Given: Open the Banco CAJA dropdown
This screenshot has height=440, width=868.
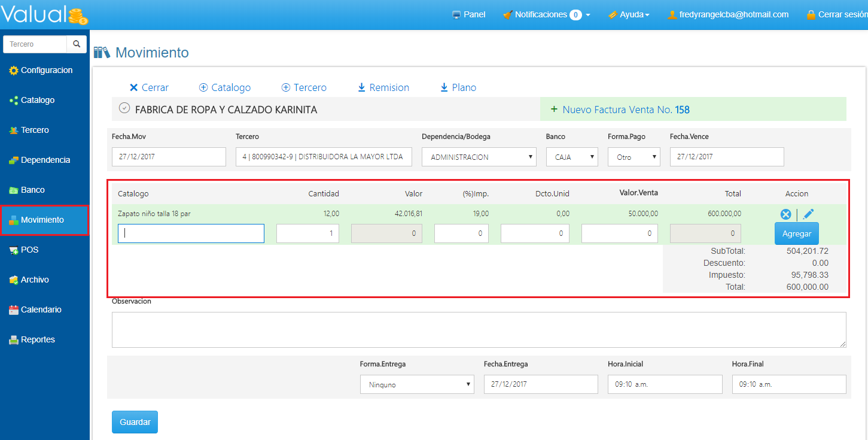Looking at the screenshot, I should 571,157.
